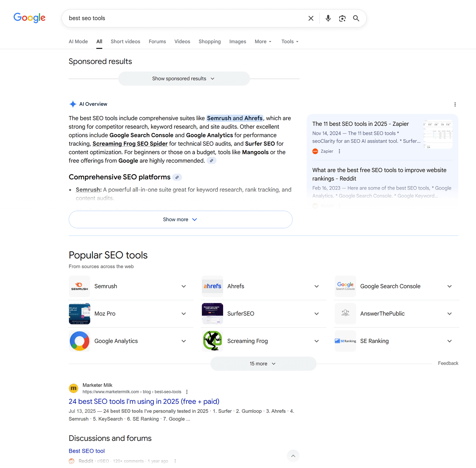Click the Screaming Frog logo
Screen dimensions: 476x468
(x=212, y=341)
